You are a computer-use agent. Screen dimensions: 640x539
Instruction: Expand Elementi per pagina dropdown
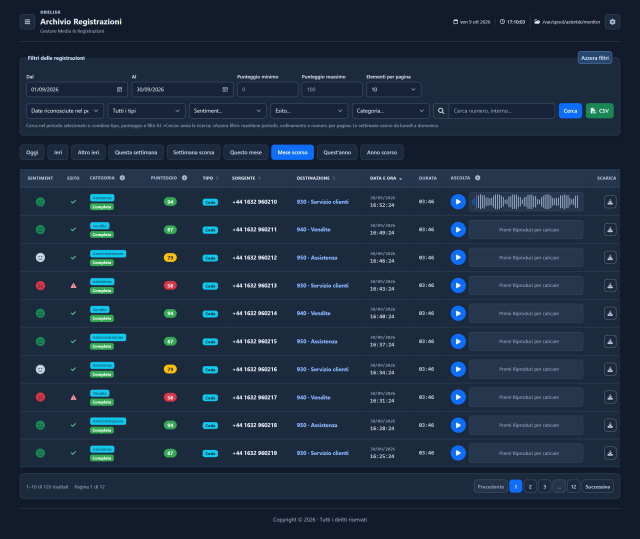(393, 89)
